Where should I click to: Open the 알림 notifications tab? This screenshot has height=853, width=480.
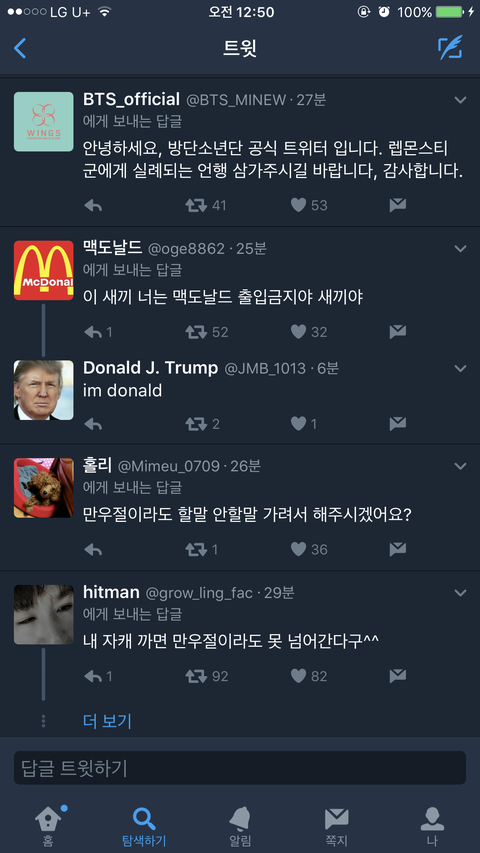tap(240, 825)
